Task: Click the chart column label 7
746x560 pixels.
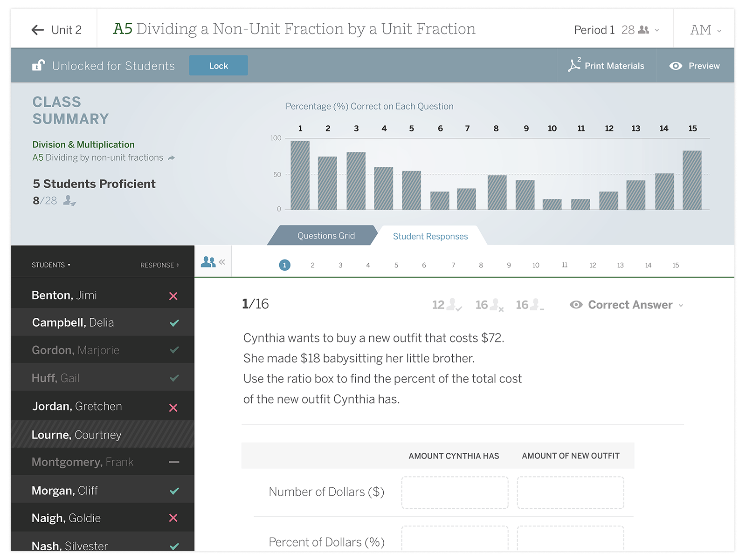Action: point(467,129)
